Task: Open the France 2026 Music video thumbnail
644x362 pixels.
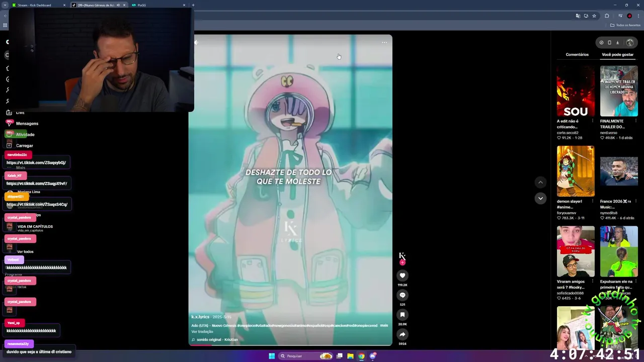Action: point(619,171)
